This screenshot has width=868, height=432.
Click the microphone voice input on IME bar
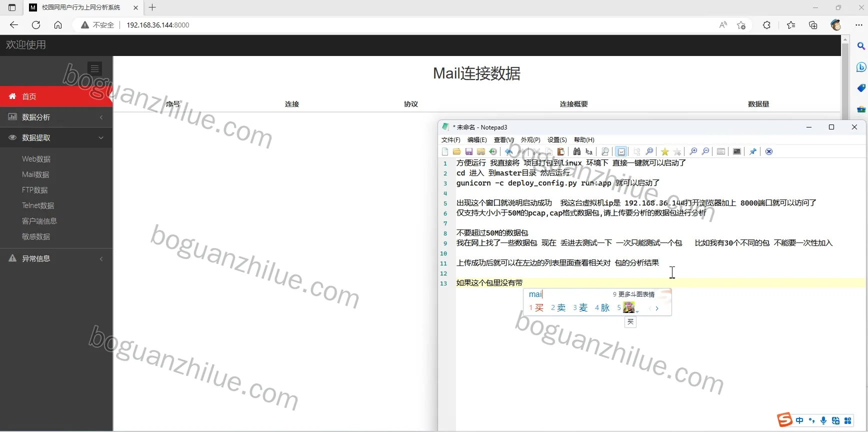pyautogui.click(x=823, y=420)
